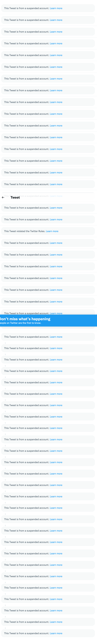Open Learn more directly above the Twitter Rules notice
This screenshot has height=644, width=97.
[56, 219]
